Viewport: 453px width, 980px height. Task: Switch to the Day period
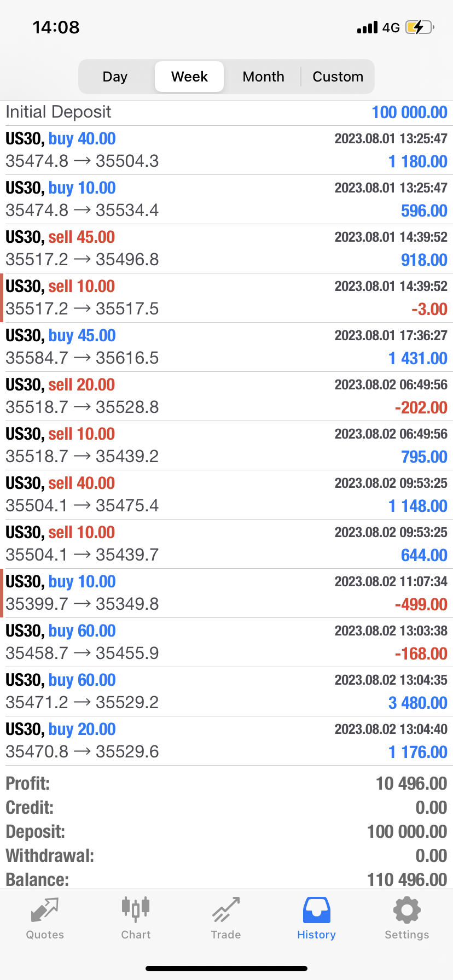pyautogui.click(x=115, y=77)
